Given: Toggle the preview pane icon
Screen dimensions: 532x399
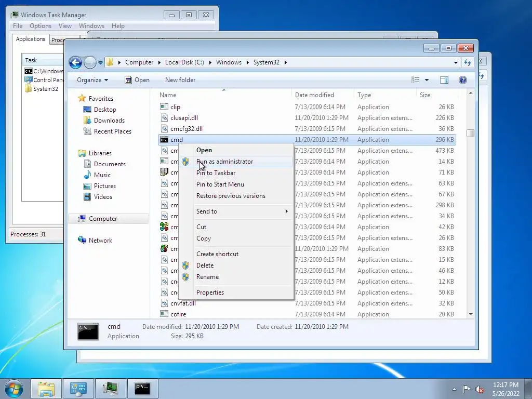Looking at the screenshot, I should [444, 80].
